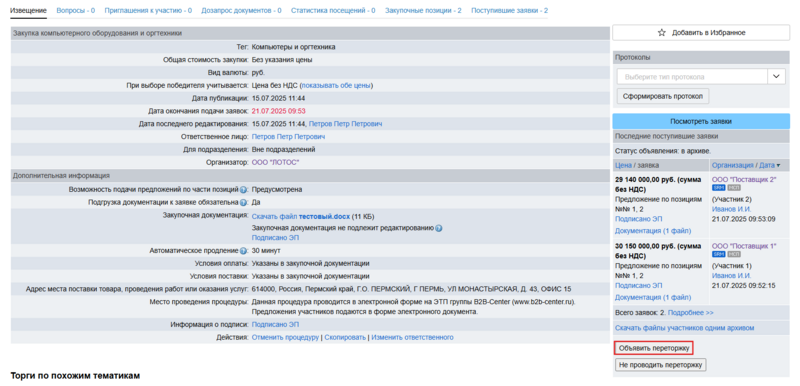Screen dimensions: 800x386
Task: Open Документация (1 файл) in the 29 140 000,00 bid
Action: (x=653, y=231)
